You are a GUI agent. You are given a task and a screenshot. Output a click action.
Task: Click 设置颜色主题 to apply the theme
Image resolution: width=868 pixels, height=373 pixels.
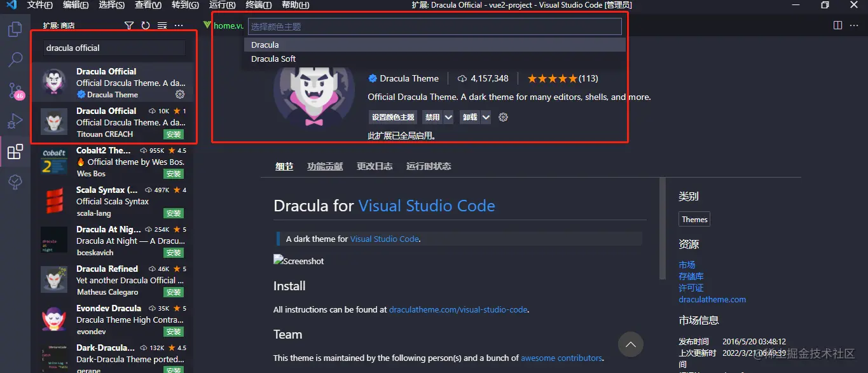[x=392, y=116]
